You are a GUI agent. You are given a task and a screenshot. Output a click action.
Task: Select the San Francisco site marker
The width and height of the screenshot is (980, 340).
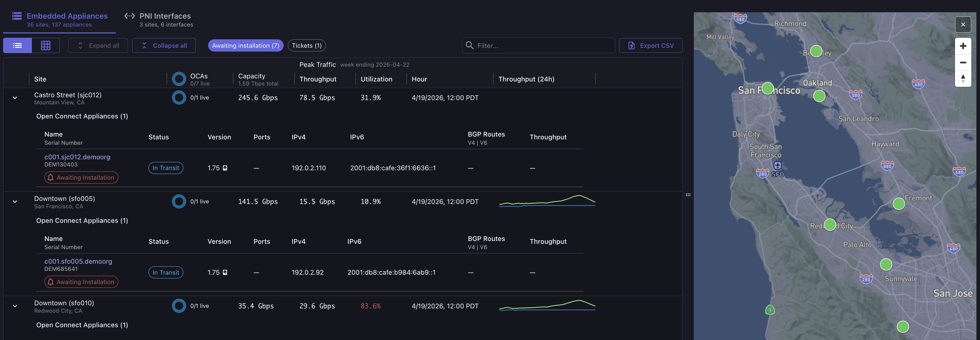pos(768,88)
